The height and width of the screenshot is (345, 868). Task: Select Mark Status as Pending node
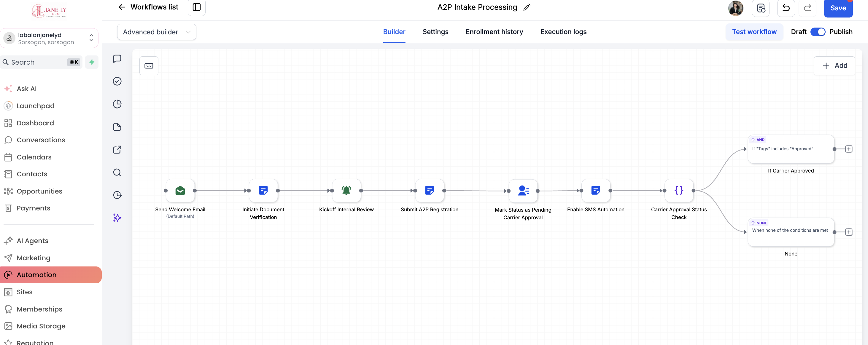(x=523, y=191)
